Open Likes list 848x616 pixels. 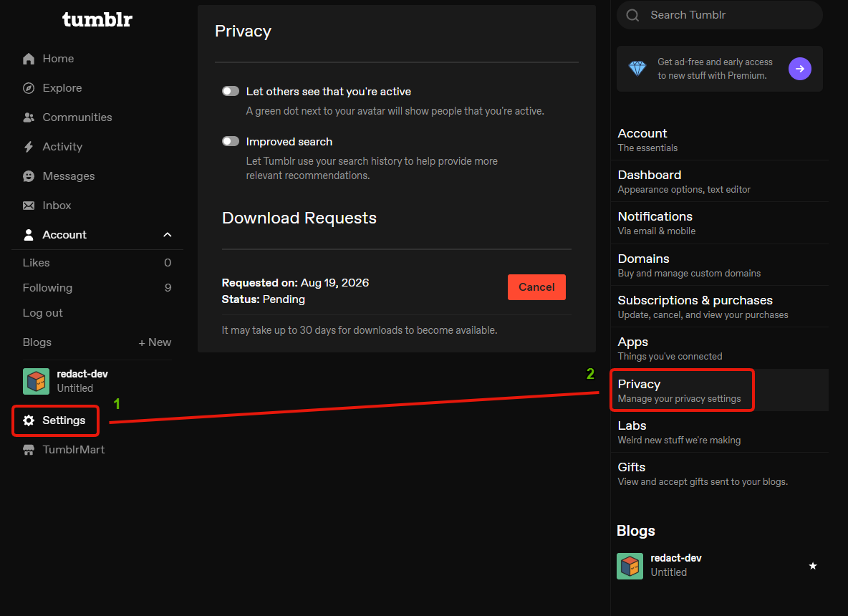[x=37, y=262]
